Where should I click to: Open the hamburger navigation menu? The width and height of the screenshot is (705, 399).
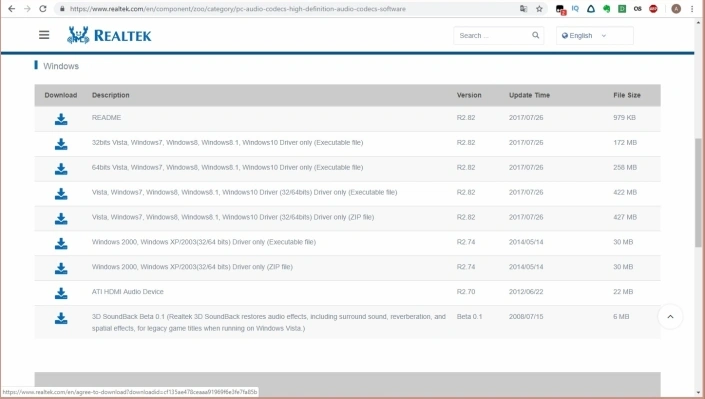[x=44, y=35]
